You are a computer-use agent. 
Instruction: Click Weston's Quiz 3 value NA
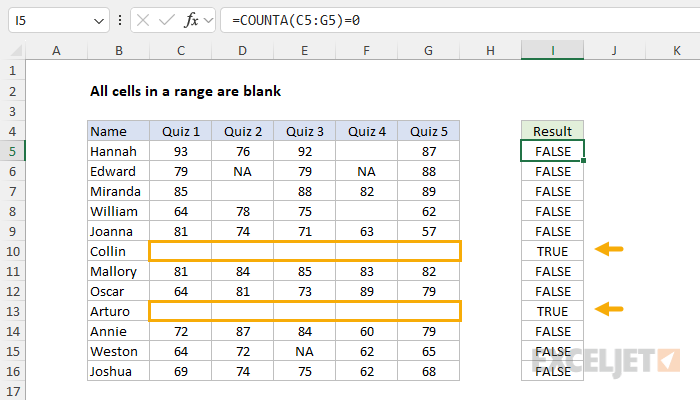click(304, 351)
